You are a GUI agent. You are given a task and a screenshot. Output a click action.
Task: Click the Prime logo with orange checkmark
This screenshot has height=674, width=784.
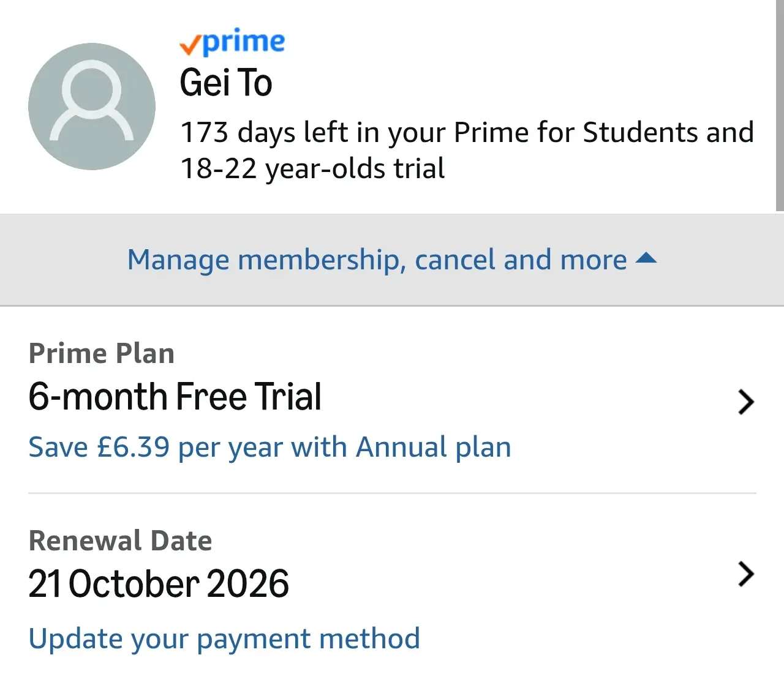click(x=232, y=44)
